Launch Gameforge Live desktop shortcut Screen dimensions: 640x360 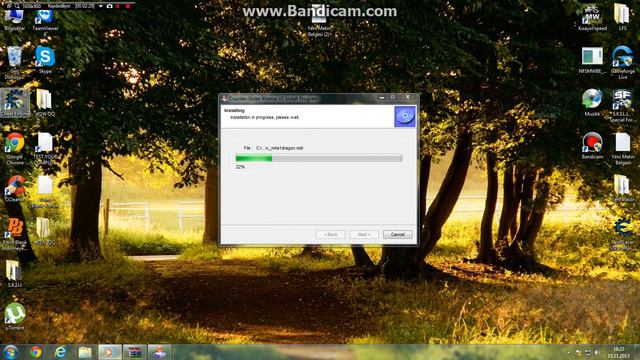pos(622,62)
